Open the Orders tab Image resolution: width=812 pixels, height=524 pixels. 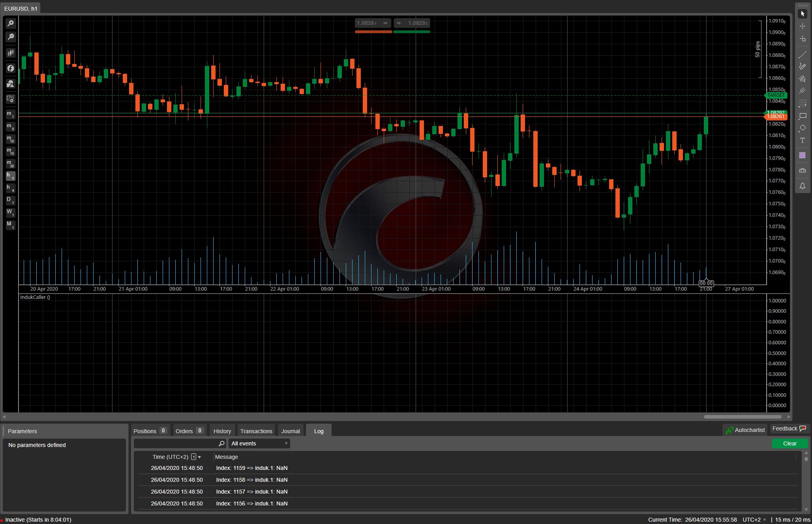[x=189, y=431]
